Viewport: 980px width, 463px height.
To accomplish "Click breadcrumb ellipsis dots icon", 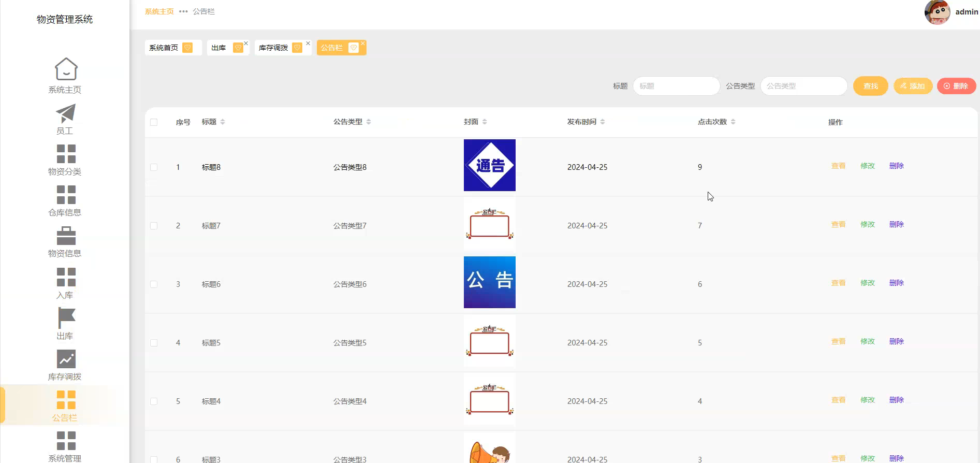I will pyautogui.click(x=183, y=11).
